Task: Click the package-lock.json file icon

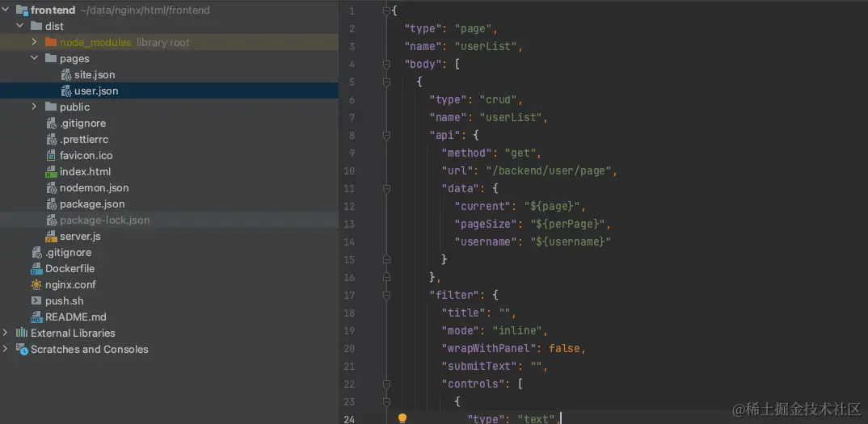Action: pos(51,220)
